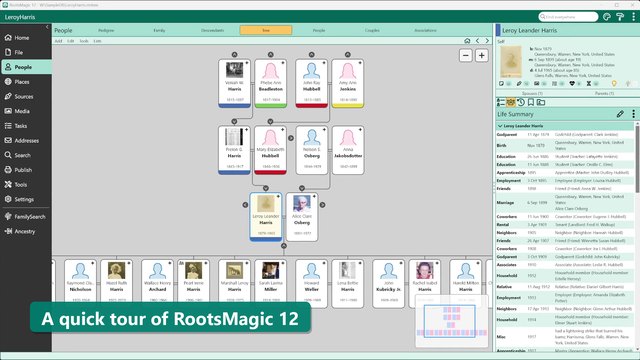Collapse the left sidebar with chevron
Viewport: 640px width, 360px height.
pos(47,27)
